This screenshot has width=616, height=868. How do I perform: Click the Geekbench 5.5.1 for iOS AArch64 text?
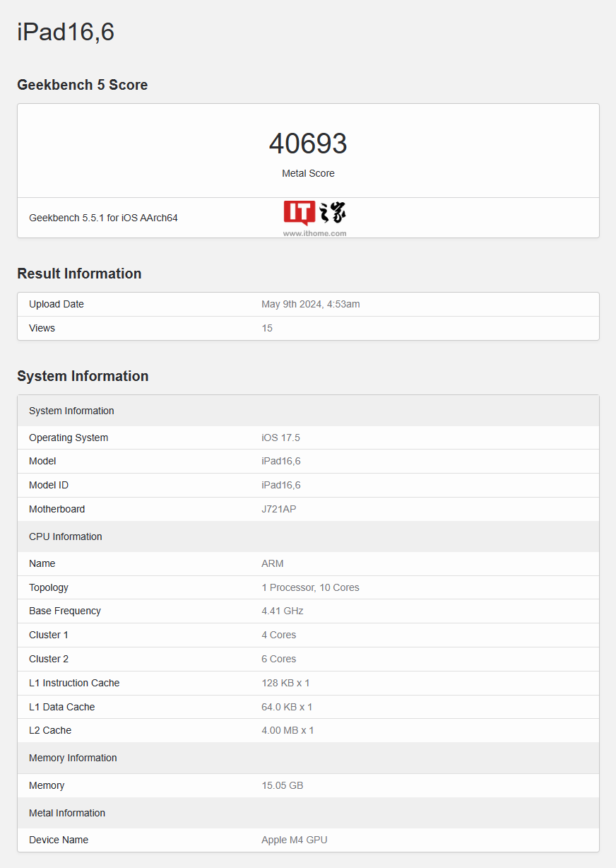(101, 218)
